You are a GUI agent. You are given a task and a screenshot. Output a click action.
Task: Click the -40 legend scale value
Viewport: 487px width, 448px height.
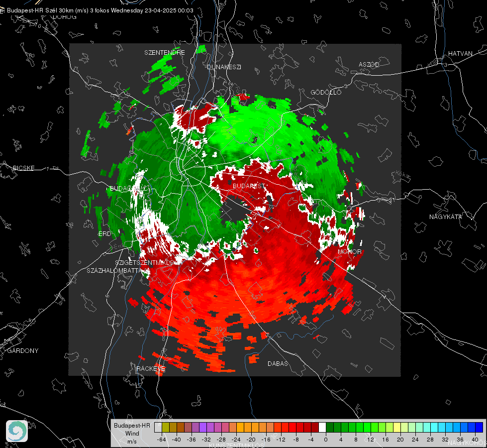click(x=177, y=440)
